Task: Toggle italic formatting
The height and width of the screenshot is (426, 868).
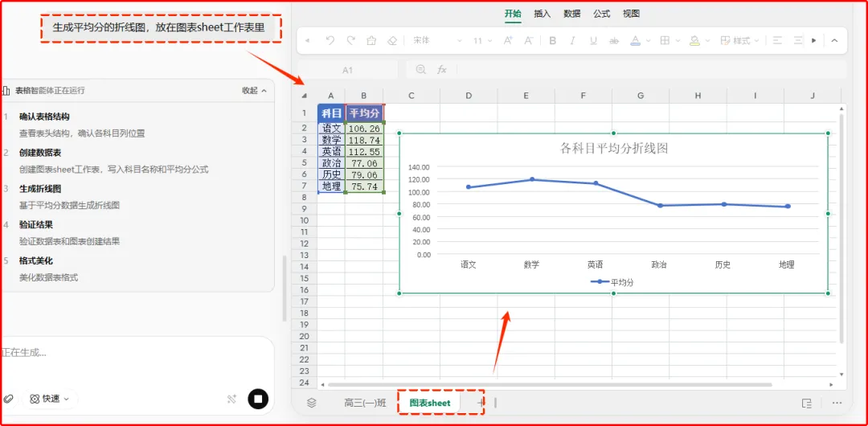Action: tap(572, 40)
